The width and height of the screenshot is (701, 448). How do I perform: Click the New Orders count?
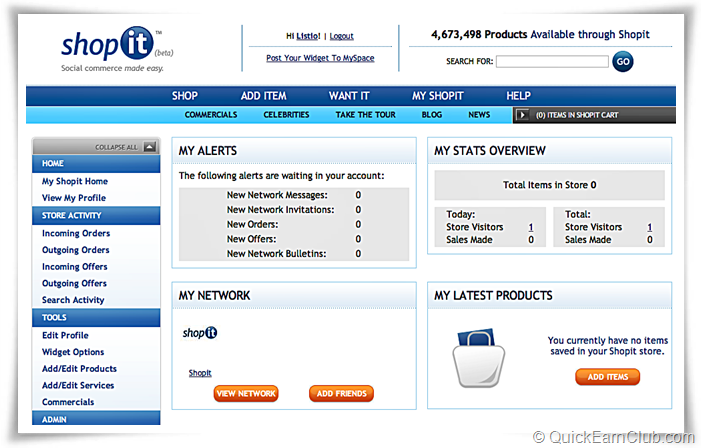coord(358,224)
